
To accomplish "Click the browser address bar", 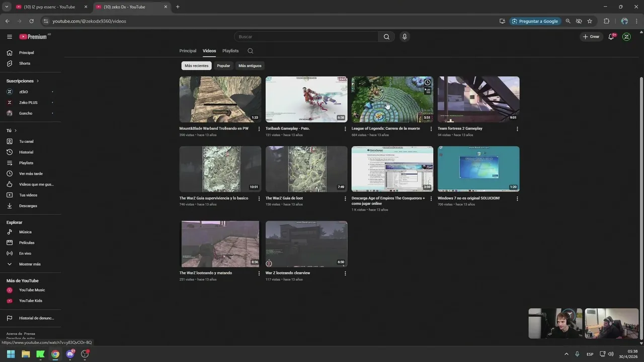I will [x=272, y=21].
